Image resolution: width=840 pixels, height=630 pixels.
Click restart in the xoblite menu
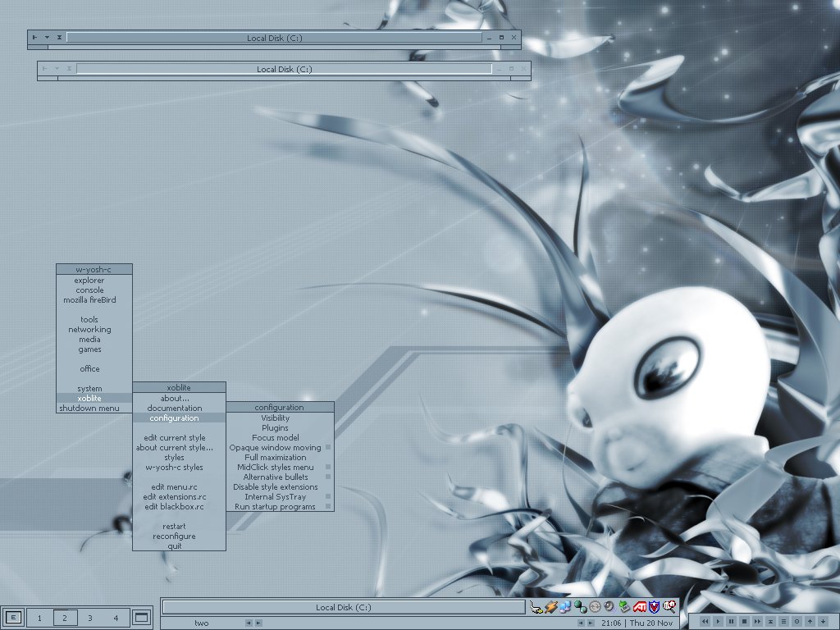click(179, 526)
